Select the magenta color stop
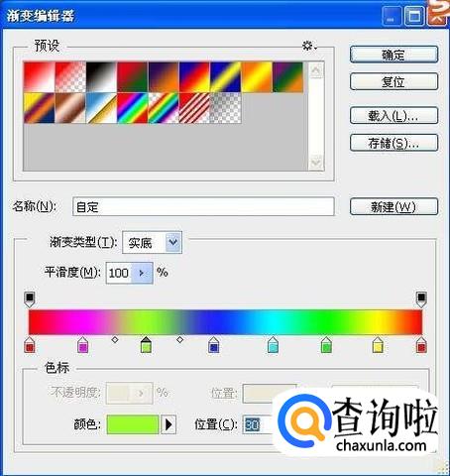This screenshot has width=450, height=476. [x=82, y=345]
